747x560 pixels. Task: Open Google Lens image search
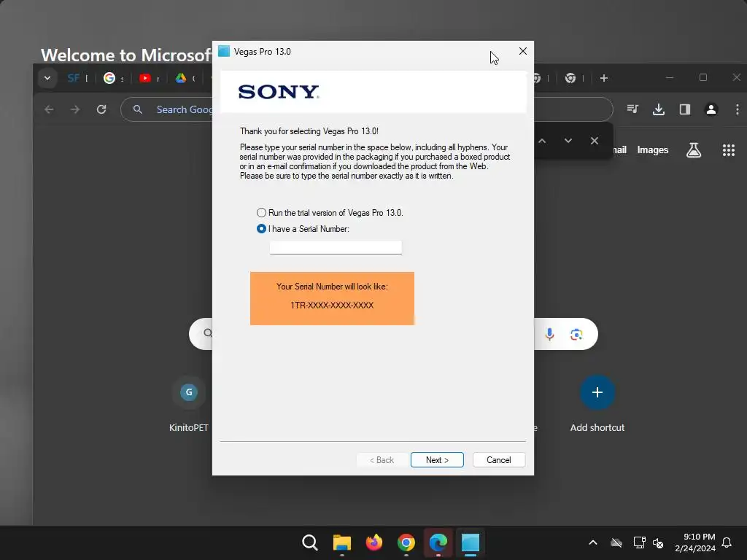576,335
